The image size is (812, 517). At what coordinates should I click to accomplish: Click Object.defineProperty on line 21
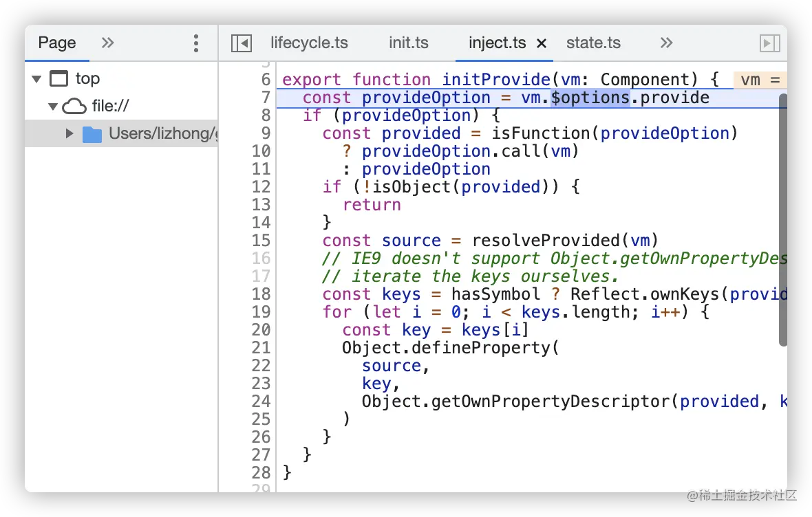(446, 348)
